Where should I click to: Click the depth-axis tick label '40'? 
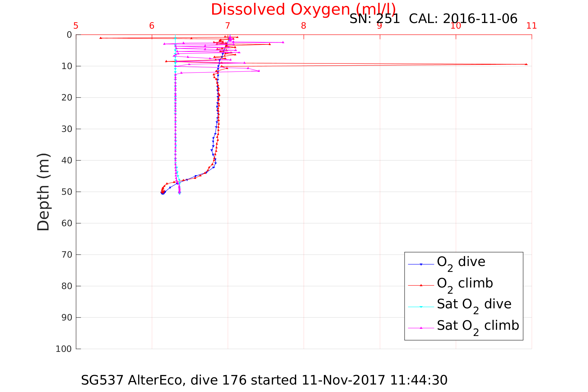(x=67, y=161)
